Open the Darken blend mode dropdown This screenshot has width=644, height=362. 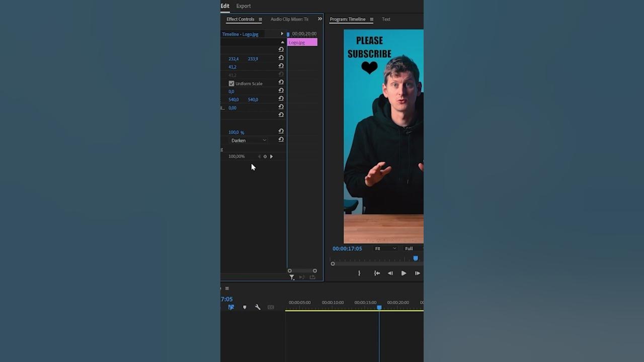click(249, 140)
